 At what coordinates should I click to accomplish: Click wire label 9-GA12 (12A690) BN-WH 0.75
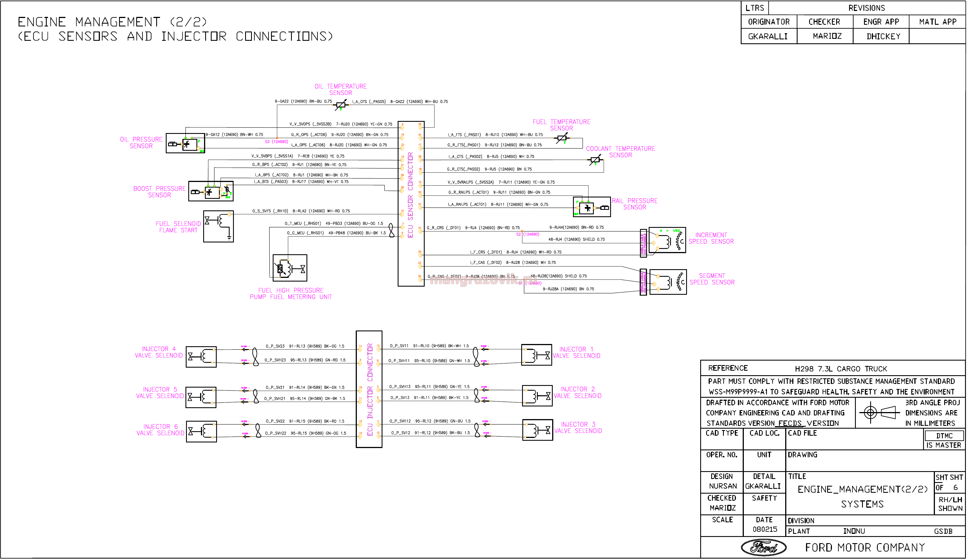(x=234, y=135)
